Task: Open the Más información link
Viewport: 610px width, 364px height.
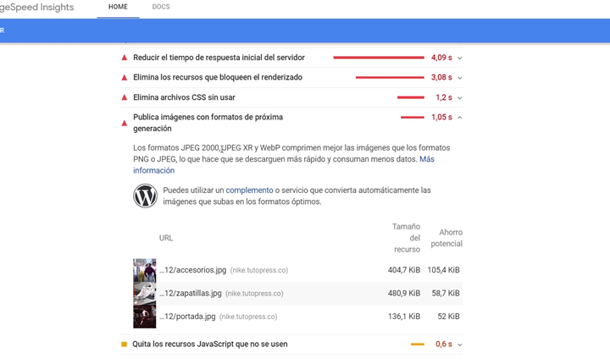Action: (284, 164)
